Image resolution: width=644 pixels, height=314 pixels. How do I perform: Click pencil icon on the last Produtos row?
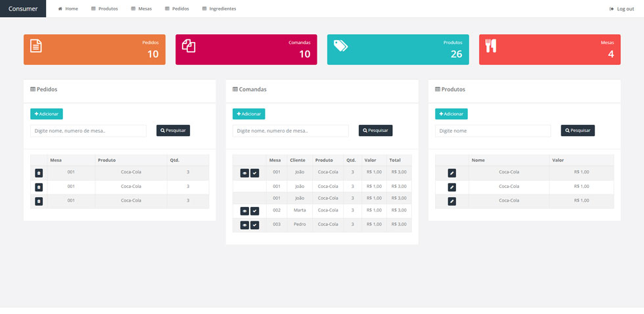click(451, 201)
